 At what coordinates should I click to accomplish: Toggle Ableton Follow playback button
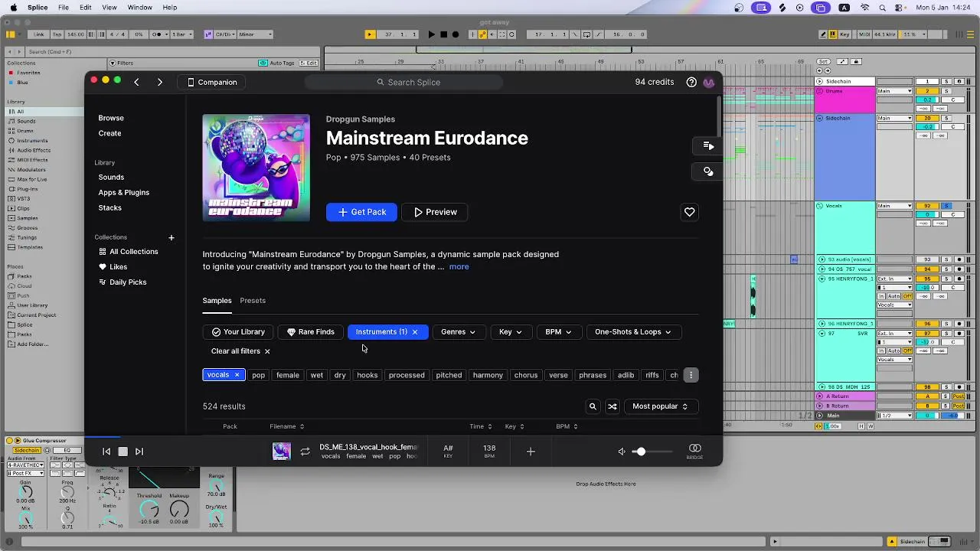tap(370, 34)
